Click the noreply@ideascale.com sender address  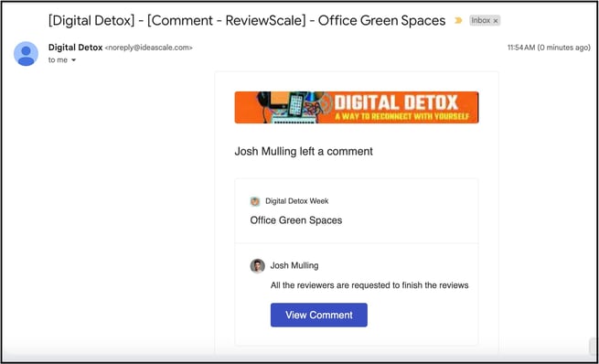148,48
